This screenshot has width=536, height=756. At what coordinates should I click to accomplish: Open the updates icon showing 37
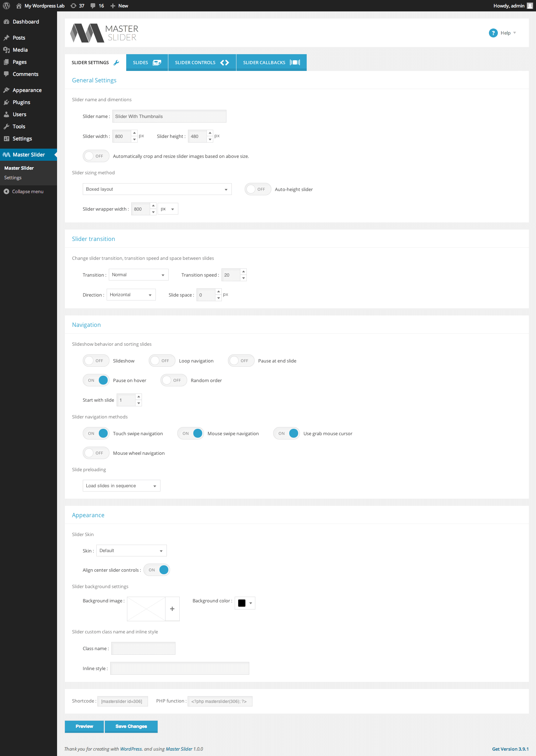(73, 6)
